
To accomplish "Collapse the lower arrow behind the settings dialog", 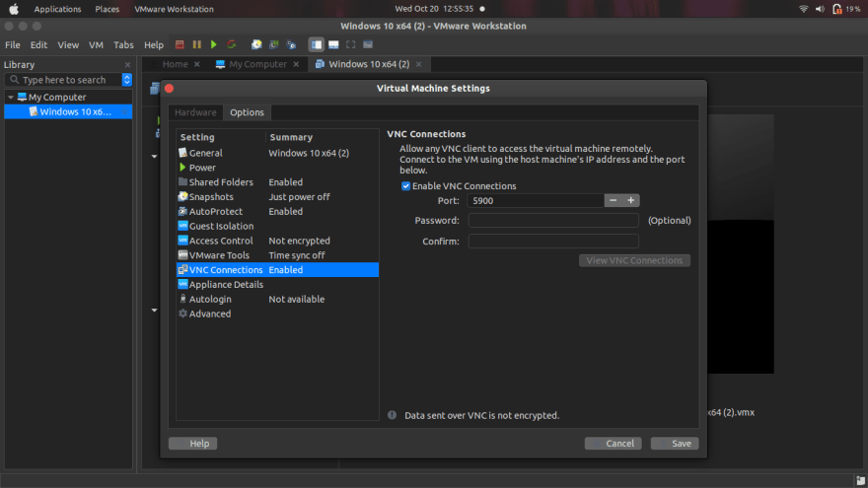I will click(155, 311).
